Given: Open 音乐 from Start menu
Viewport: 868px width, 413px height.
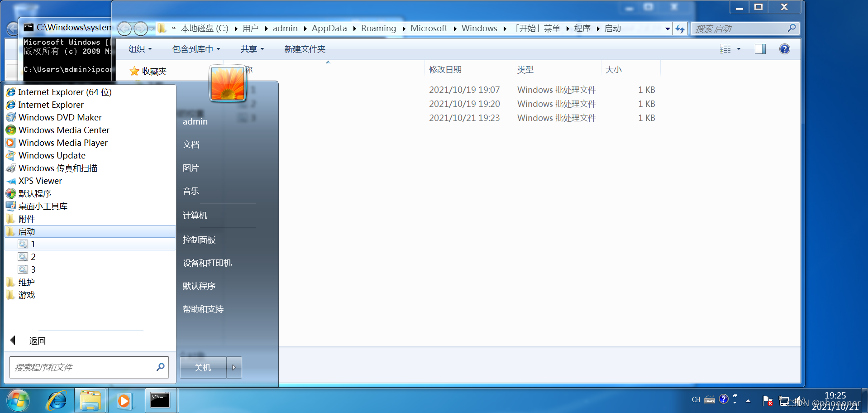Looking at the screenshot, I should tap(191, 191).
